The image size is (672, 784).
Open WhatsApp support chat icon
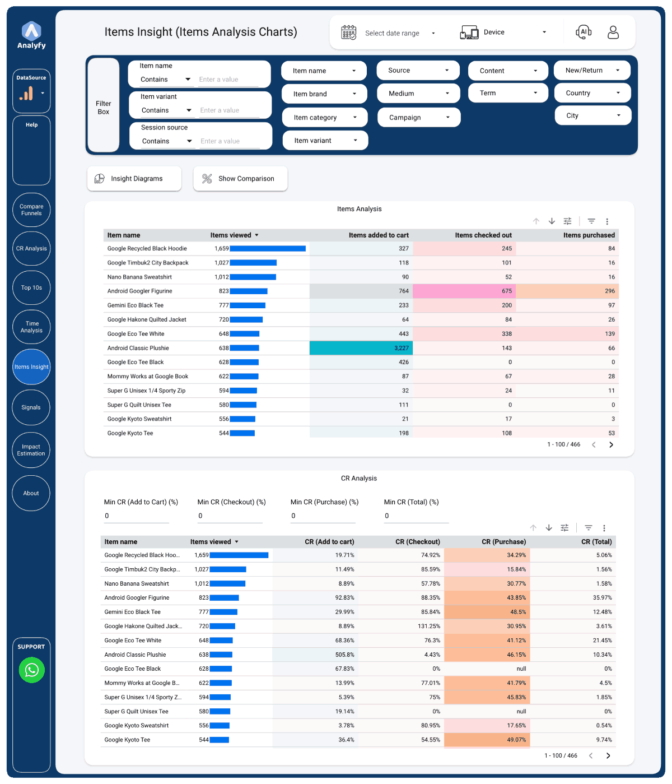32,670
